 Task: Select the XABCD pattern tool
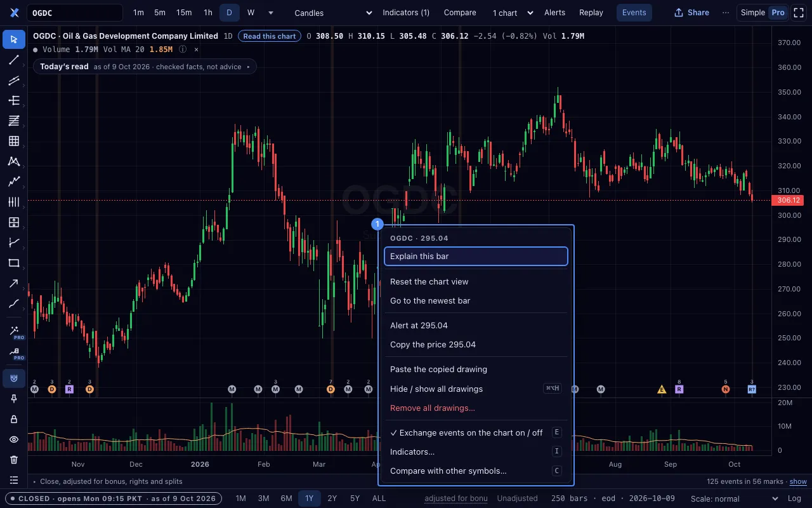coord(14,161)
